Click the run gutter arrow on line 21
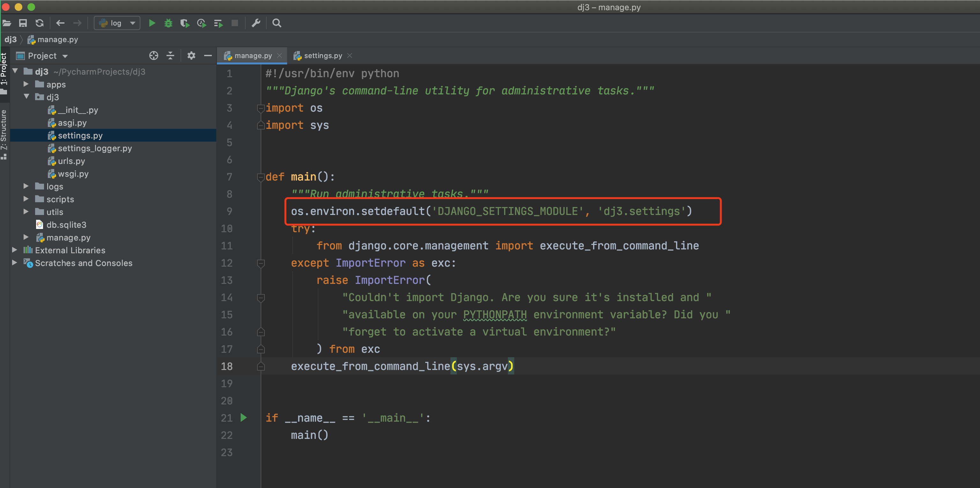The image size is (980, 488). click(x=244, y=418)
